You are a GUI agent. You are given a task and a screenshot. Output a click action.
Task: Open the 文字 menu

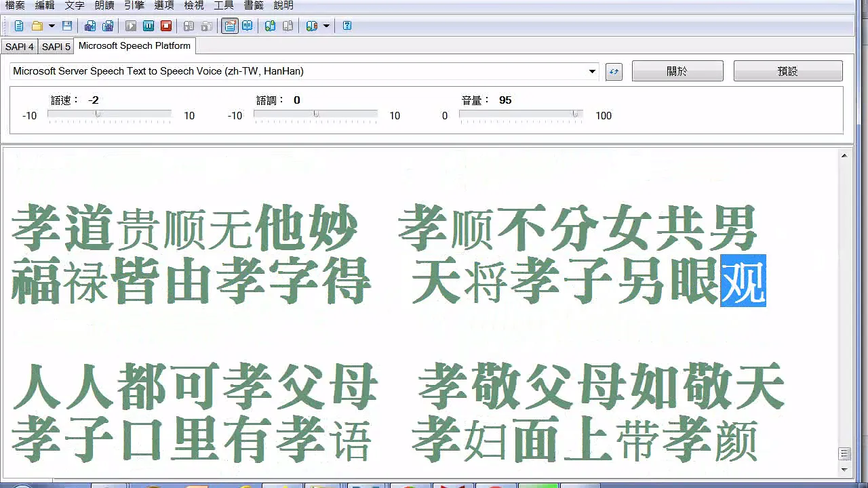[x=75, y=5]
